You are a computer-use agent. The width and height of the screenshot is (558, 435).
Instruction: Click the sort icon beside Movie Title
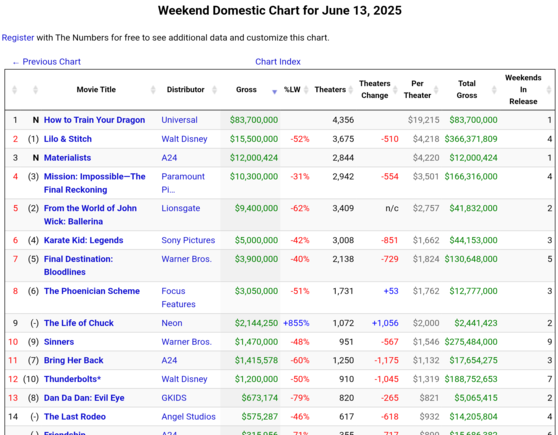(x=153, y=90)
